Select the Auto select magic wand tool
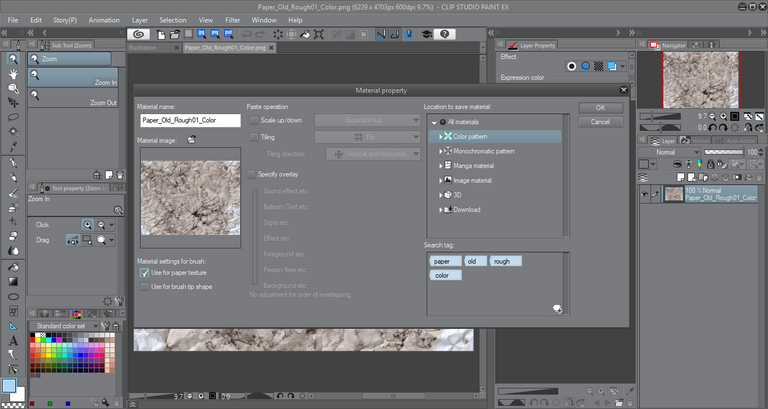This screenshot has width=768, height=409. click(13, 132)
